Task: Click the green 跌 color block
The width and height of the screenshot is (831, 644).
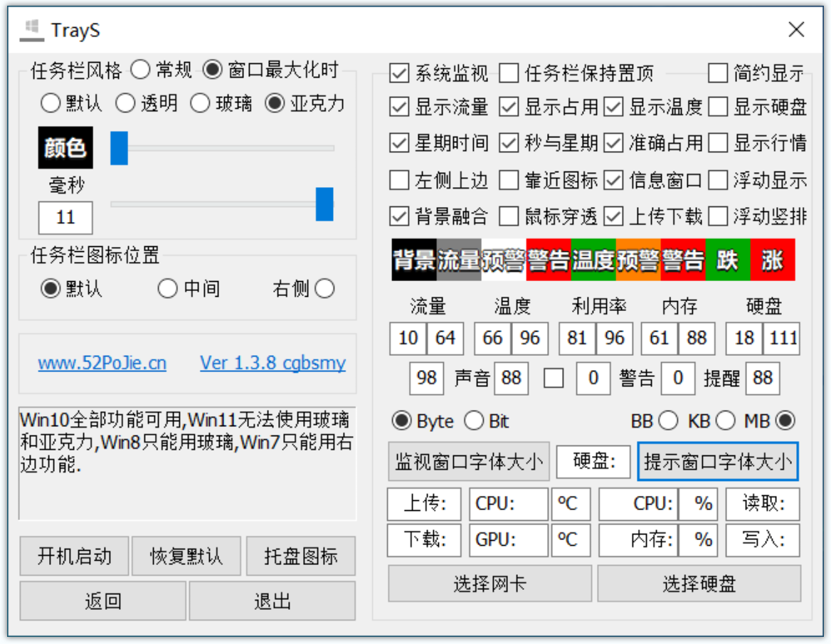Action: [x=728, y=260]
